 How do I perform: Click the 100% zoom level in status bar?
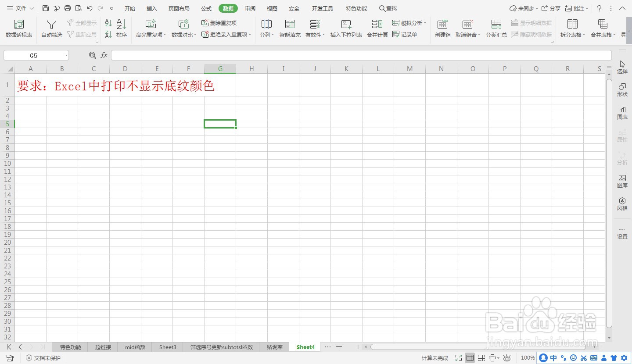pyautogui.click(x=528, y=358)
